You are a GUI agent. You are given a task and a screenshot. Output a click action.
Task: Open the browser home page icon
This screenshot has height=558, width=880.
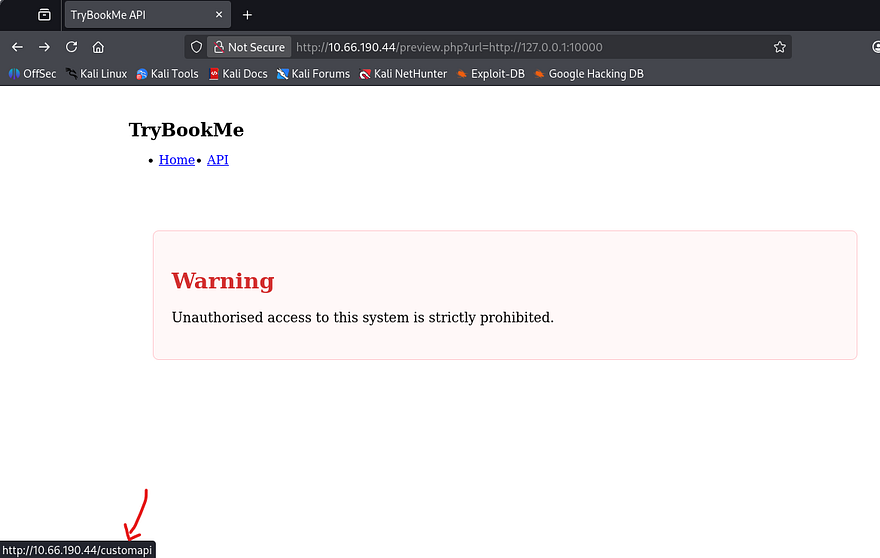point(98,47)
